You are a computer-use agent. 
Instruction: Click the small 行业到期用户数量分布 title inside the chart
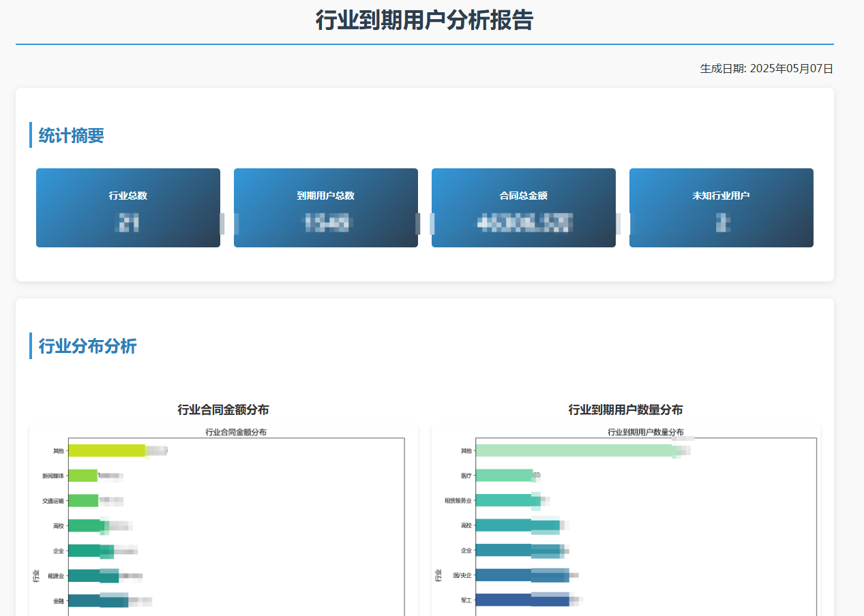pyautogui.click(x=646, y=432)
